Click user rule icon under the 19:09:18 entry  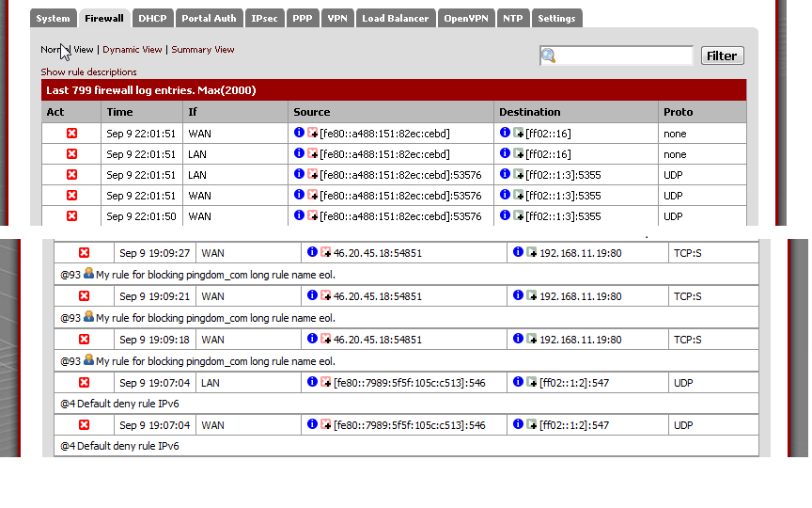88,359
